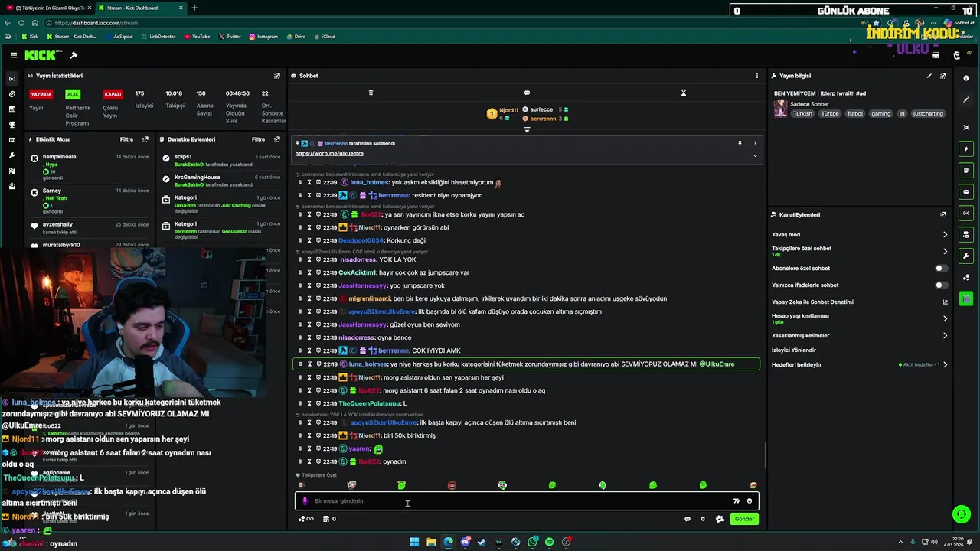Open the LinkDetector bookmark
The width and height of the screenshot is (980, 551).
pyautogui.click(x=157, y=37)
